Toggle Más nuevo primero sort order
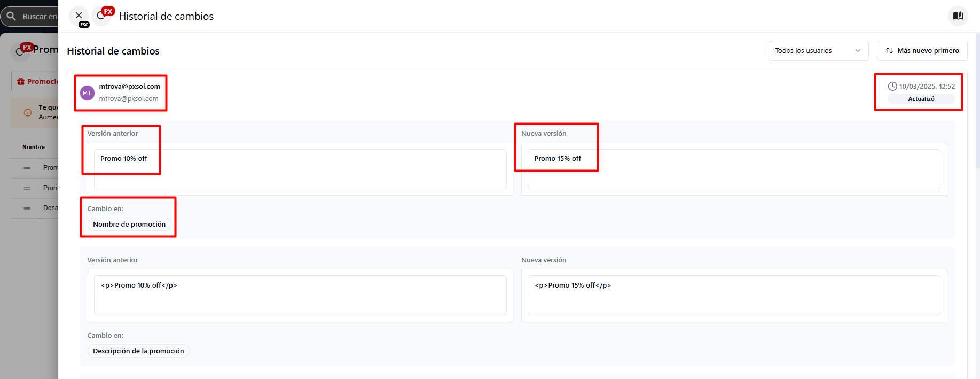Viewport: 980px width, 379px height. pos(922,51)
